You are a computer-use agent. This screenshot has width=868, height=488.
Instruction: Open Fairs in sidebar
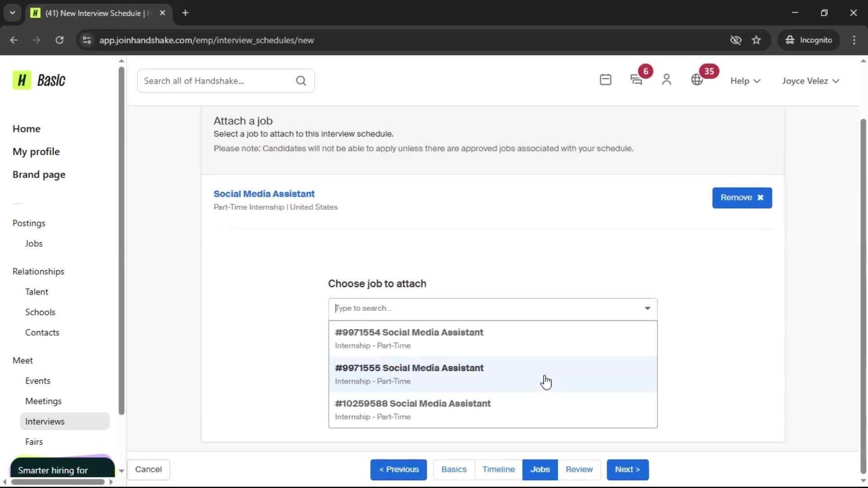[x=34, y=442]
